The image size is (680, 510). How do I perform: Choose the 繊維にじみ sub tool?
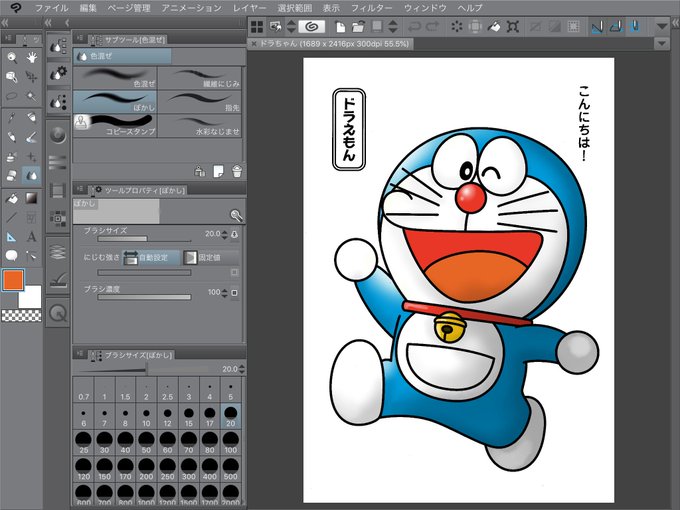(x=199, y=78)
